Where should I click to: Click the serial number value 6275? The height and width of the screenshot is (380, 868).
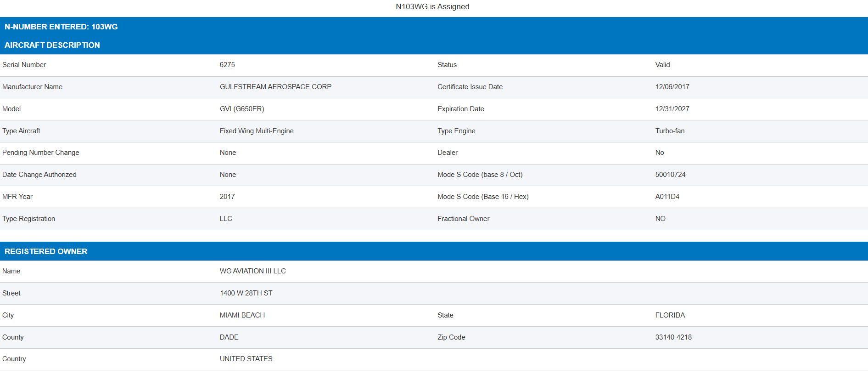227,65
